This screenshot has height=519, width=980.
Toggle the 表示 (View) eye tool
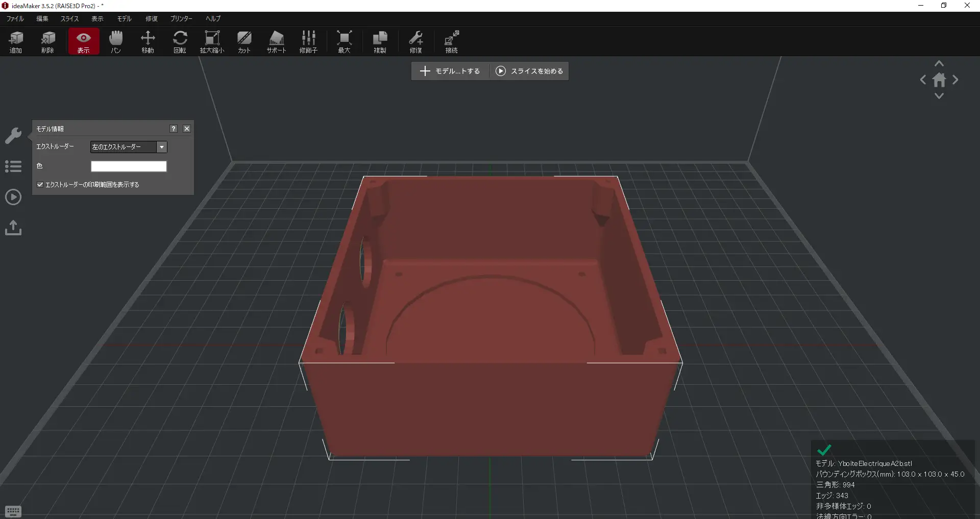83,41
